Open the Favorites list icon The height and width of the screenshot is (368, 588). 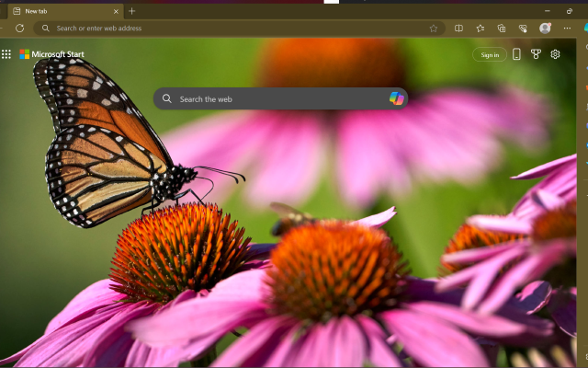[480, 29]
